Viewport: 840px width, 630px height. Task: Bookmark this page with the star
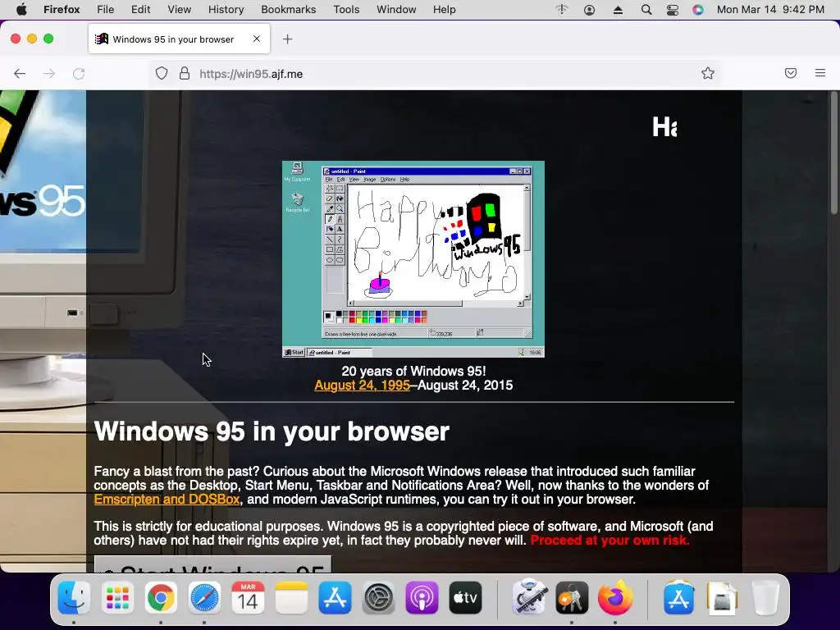point(708,73)
